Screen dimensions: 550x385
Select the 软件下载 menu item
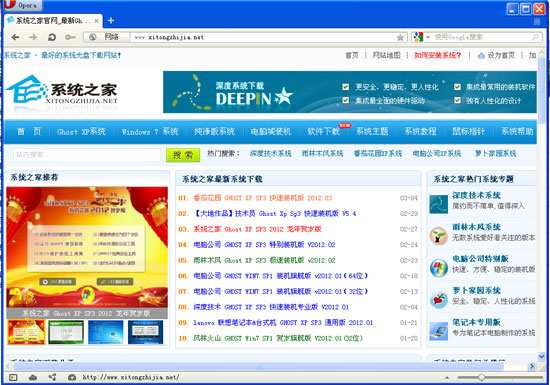323,131
